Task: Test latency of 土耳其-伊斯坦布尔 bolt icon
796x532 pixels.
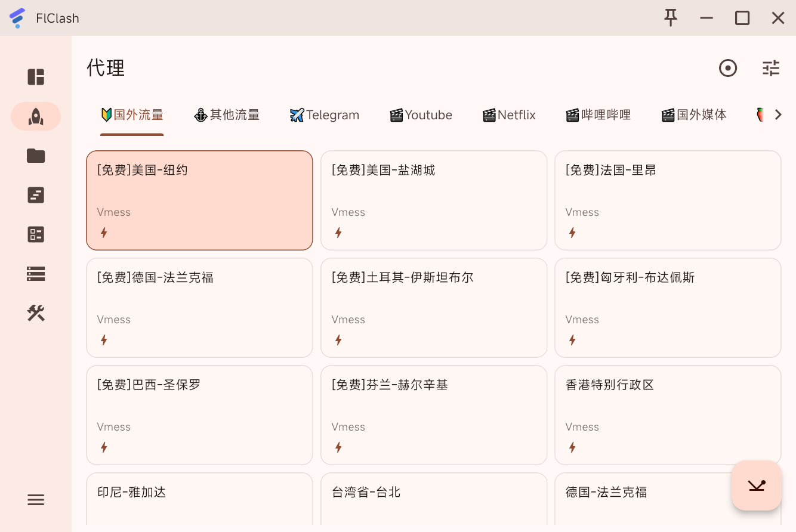Action: [338, 340]
